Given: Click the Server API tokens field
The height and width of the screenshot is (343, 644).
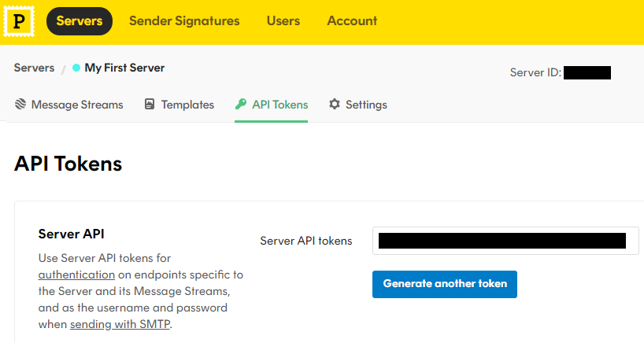Looking at the screenshot, I should (505, 241).
